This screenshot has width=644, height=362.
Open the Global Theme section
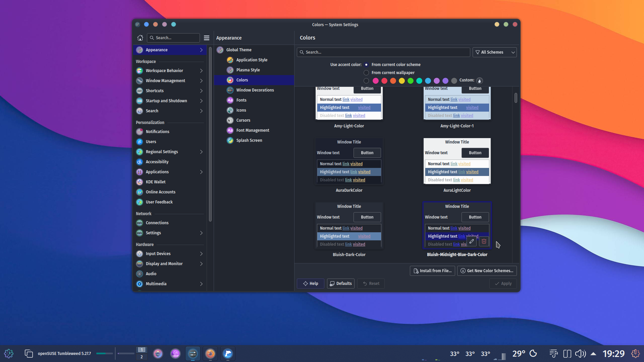point(254,50)
